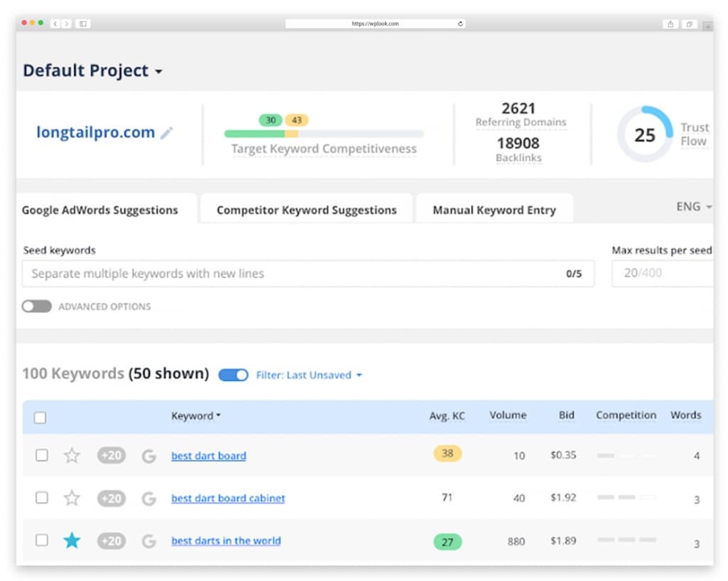Toggle the Advanced Options switch
The image size is (728, 581).
(37, 306)
